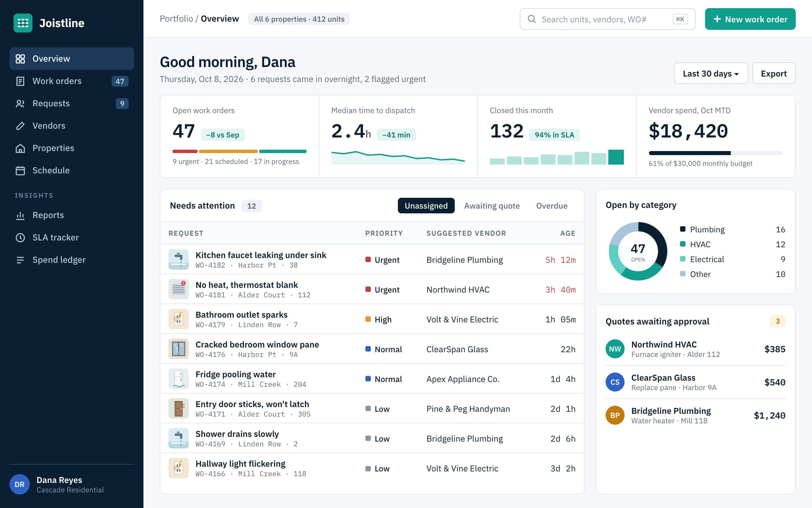Click the Export button

(774, 73)
